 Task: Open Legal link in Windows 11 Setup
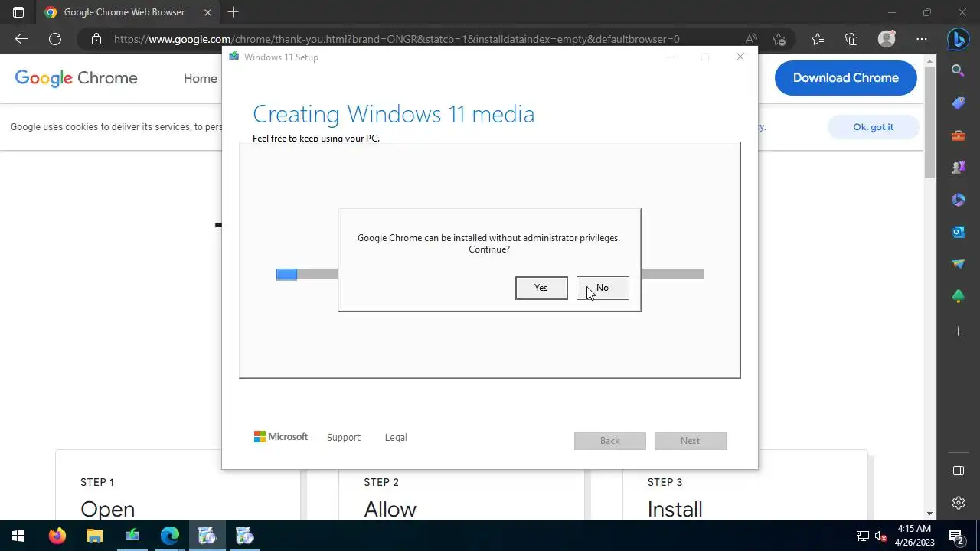tap(396, 438)
